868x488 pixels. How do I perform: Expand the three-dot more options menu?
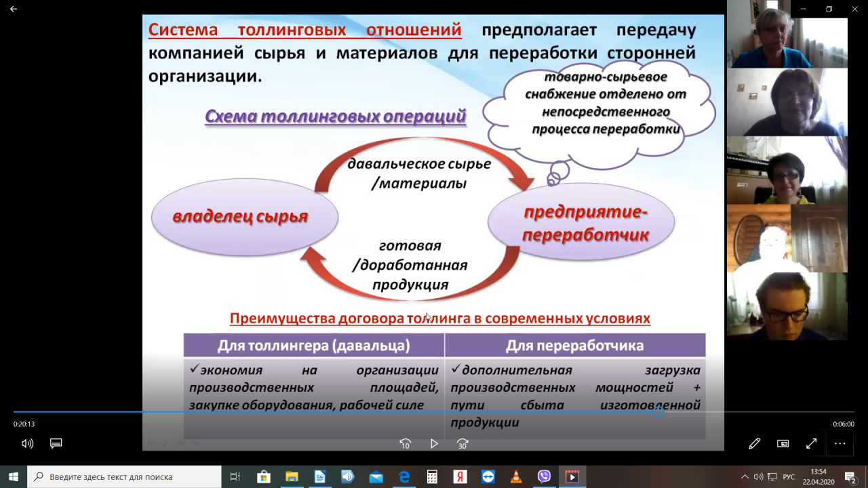click(840, 443)
